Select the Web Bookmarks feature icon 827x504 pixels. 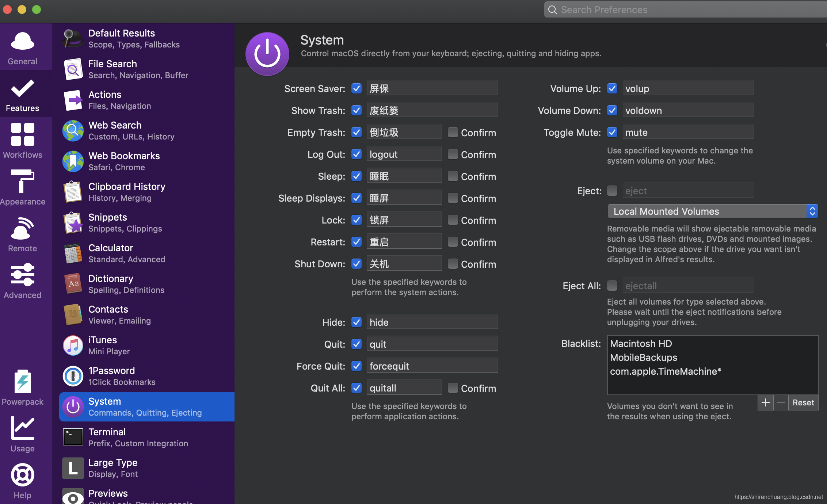click(x=73, y=161)
